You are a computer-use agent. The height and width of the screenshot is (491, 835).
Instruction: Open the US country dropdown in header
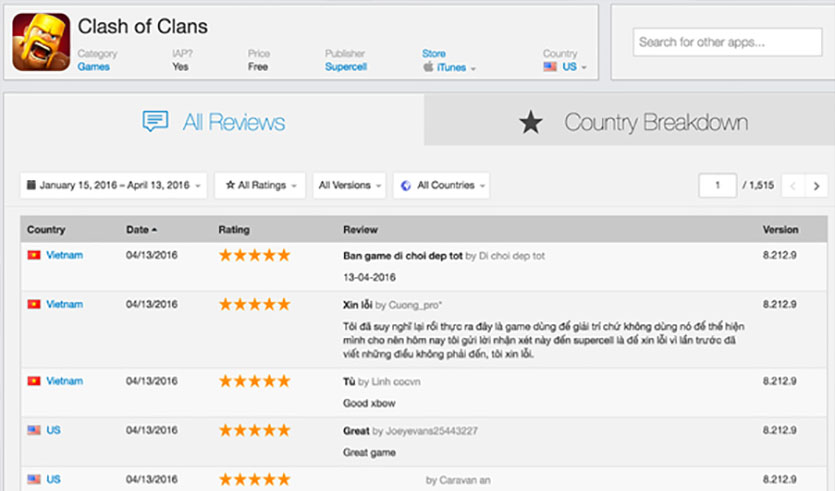[x=565, y=67]
